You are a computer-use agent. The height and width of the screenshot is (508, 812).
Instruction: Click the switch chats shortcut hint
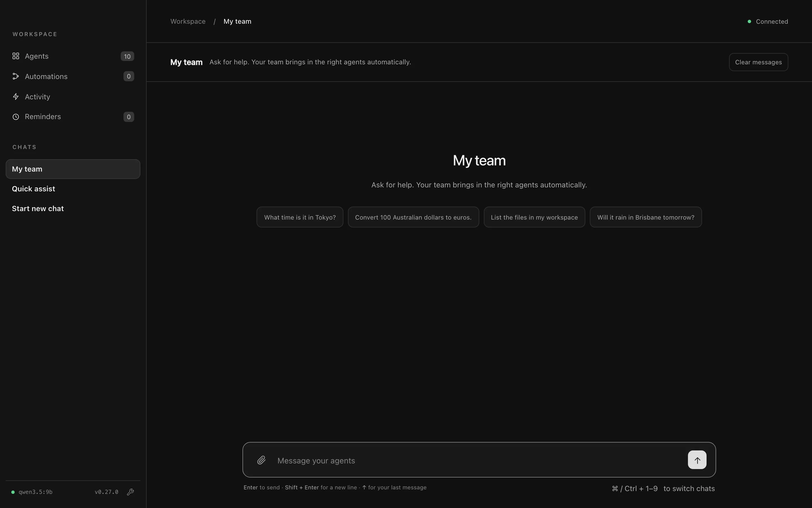click(663, 489)
